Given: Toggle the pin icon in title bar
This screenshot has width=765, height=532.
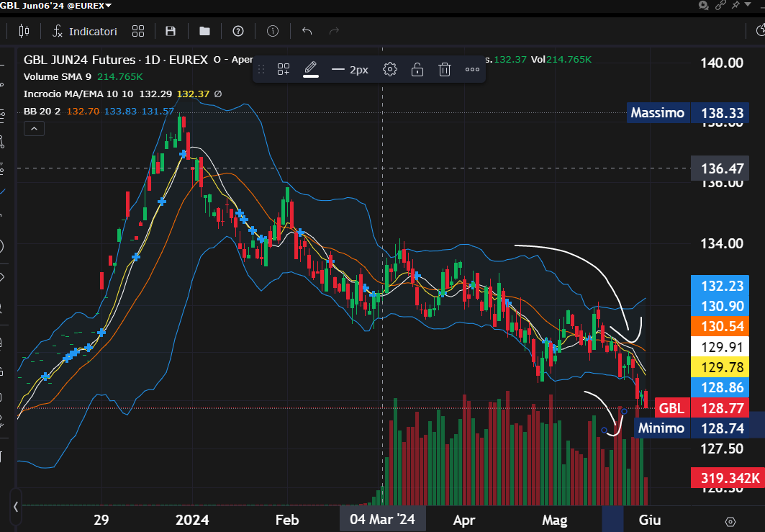Looking at the screenshot, I should [736, 5].
